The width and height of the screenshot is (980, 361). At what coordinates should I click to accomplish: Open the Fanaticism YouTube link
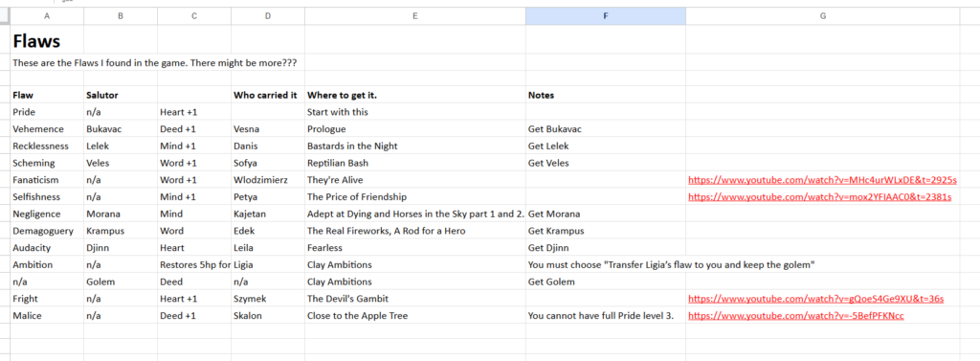pyautogui.click(x=822, y=180)
